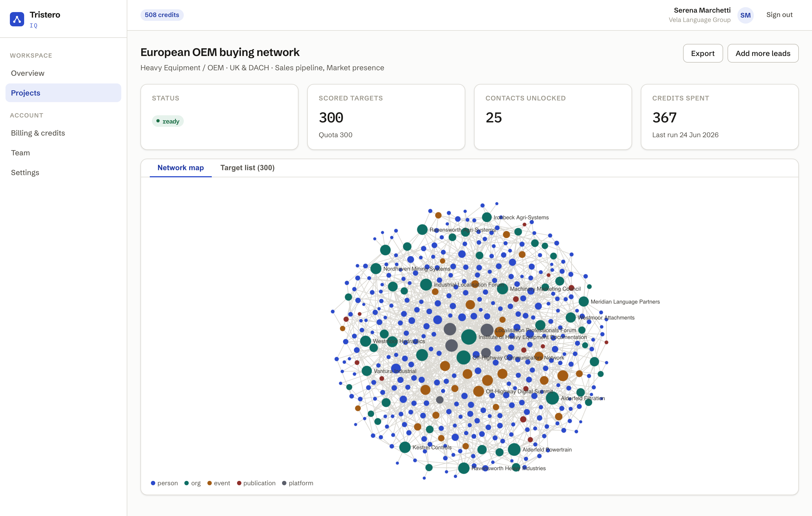Click the event legend color dot

(209, 483)
